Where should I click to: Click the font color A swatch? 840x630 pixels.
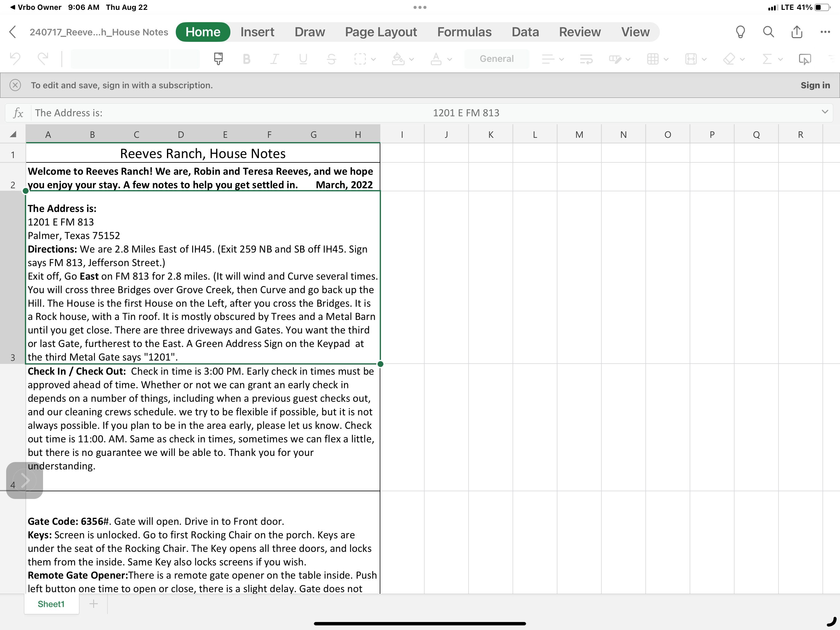(x=436, y=59)
